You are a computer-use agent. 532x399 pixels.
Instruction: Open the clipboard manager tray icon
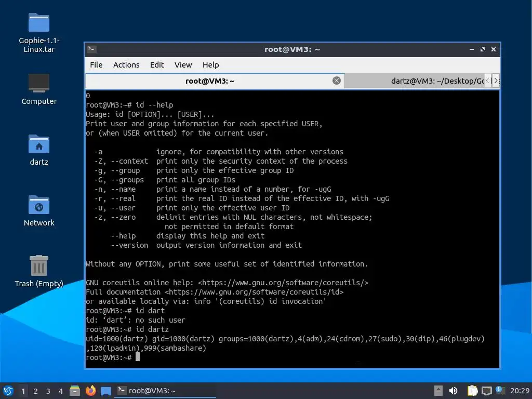point(473,391)
